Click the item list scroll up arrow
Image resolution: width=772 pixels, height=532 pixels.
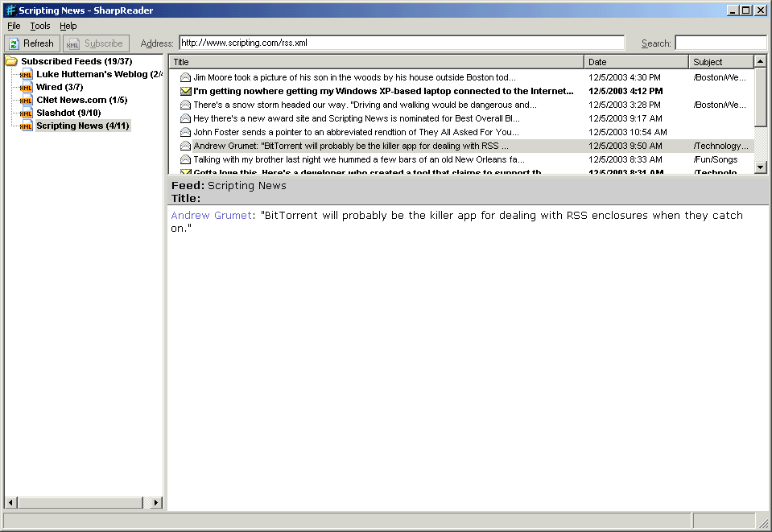coord(760,61)
